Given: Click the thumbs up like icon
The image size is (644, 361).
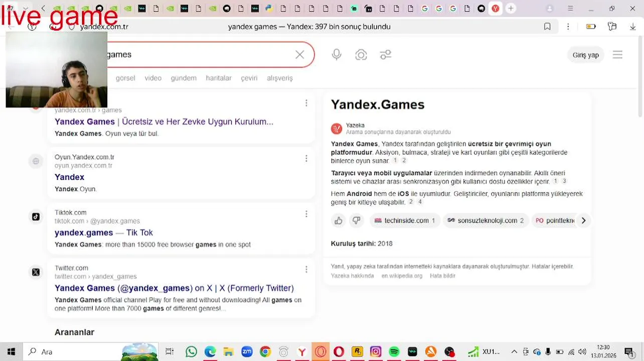Looking at the screenshot, I should coord(339,221).
